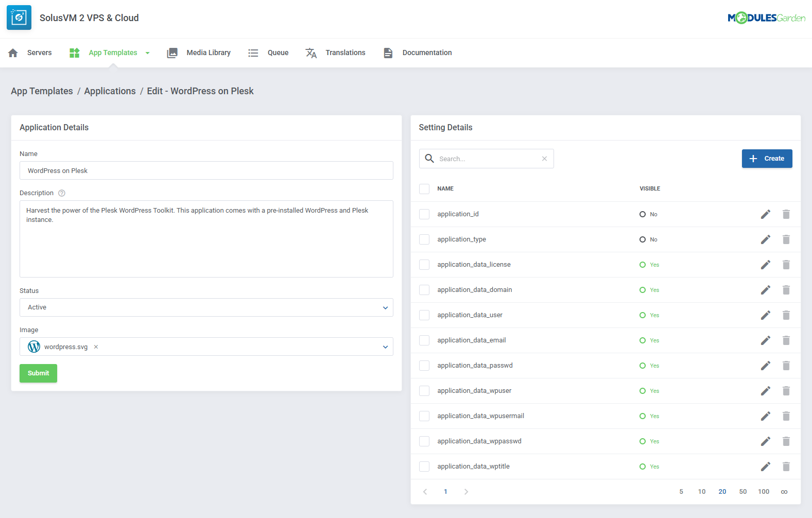Click the SolusVM logo icon
The height and width of the screenshot is (518, 812).
click(x=19, y=18)
